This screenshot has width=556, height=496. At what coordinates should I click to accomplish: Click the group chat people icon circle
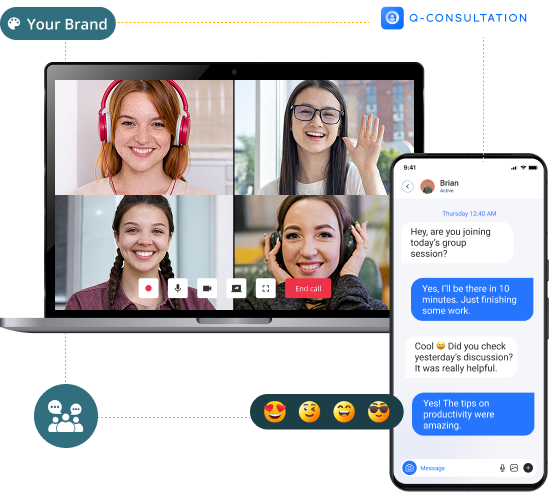66,417
